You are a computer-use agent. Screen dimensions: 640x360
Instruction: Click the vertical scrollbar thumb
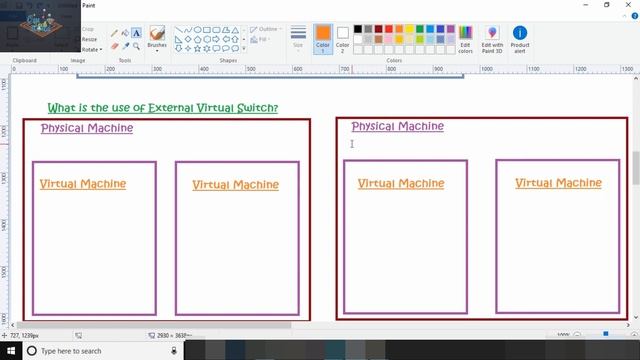636,168
